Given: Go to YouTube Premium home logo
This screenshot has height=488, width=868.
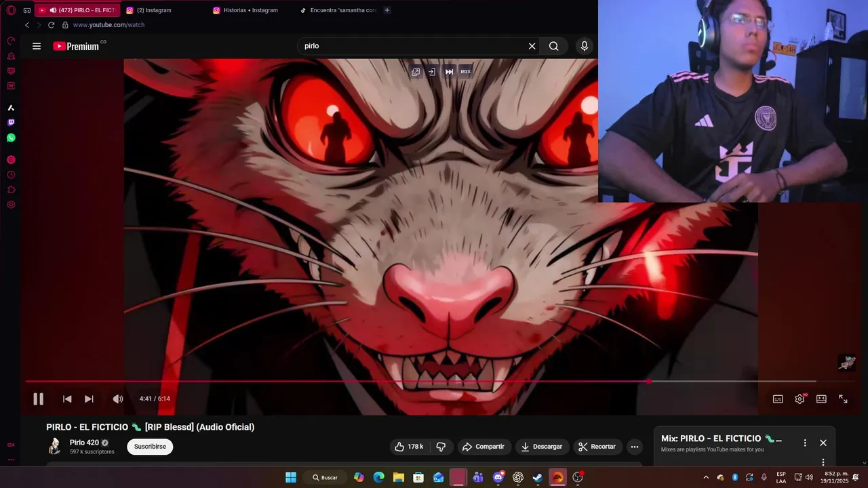Looking at the screenshot, I should pyautogui.click(x=76, y=46).
